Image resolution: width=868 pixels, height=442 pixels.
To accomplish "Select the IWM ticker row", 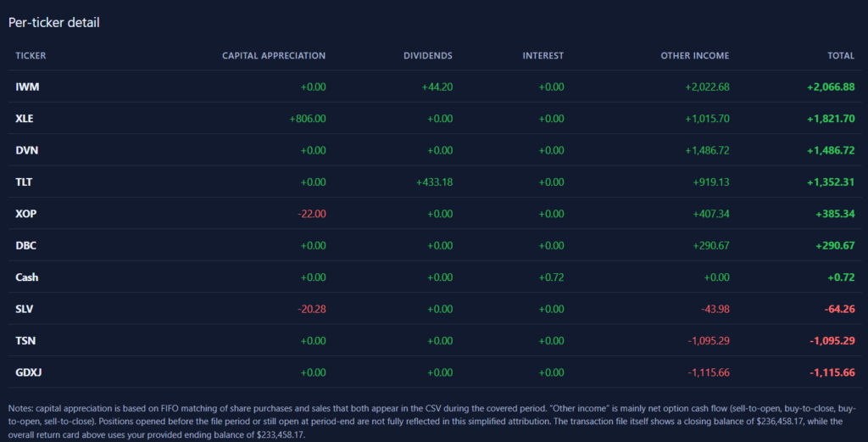I will 27,87.
